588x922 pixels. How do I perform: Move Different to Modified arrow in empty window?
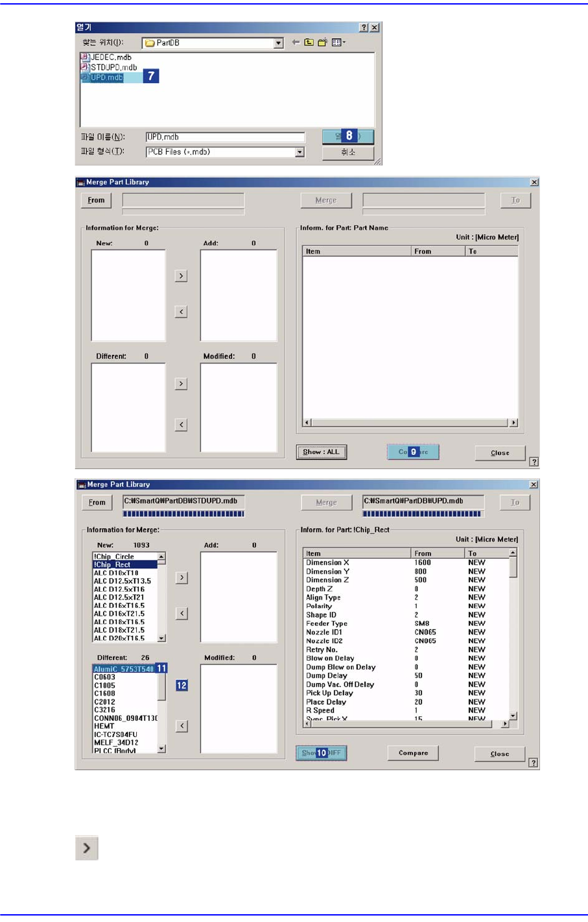tap(182, 384)
